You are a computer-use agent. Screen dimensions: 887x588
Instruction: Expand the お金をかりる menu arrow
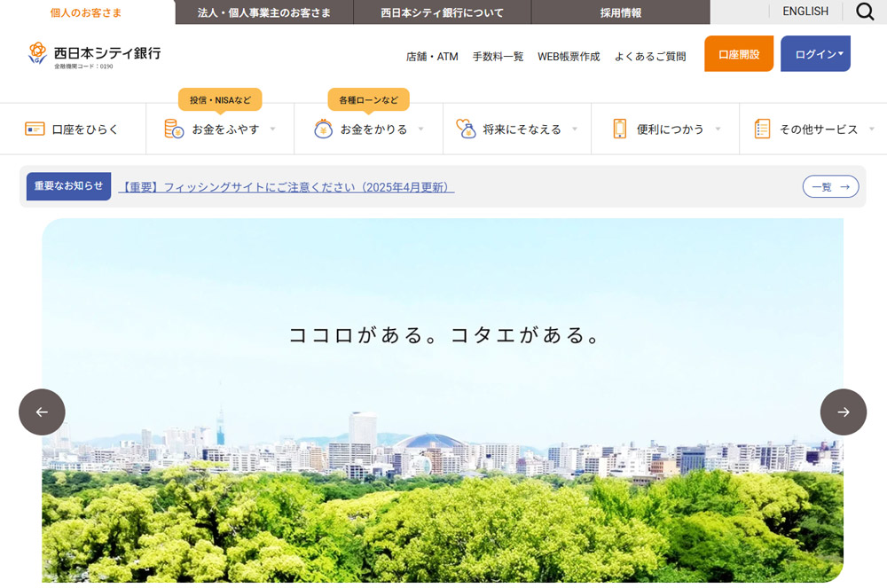click(420, 129)
